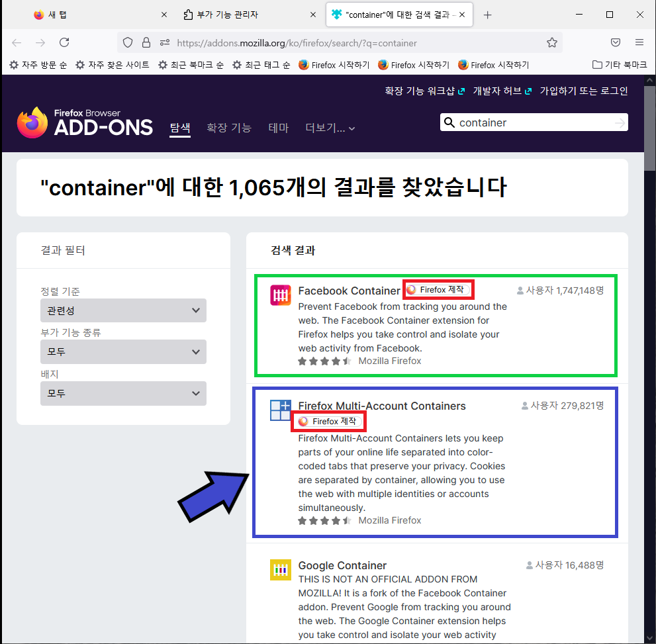Open 최근 북마크 순 bookmark
Viewport: 656px width, 644px height.
(191, 65)
